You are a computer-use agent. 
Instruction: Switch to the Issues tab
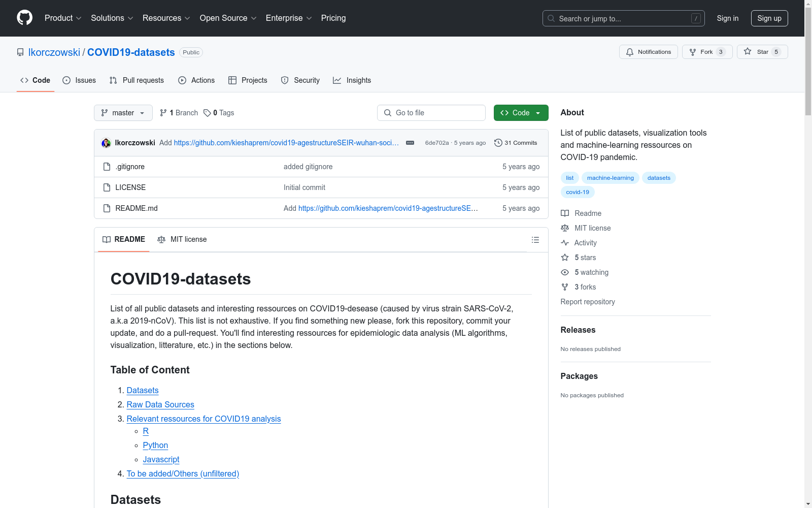click(79, 80)
